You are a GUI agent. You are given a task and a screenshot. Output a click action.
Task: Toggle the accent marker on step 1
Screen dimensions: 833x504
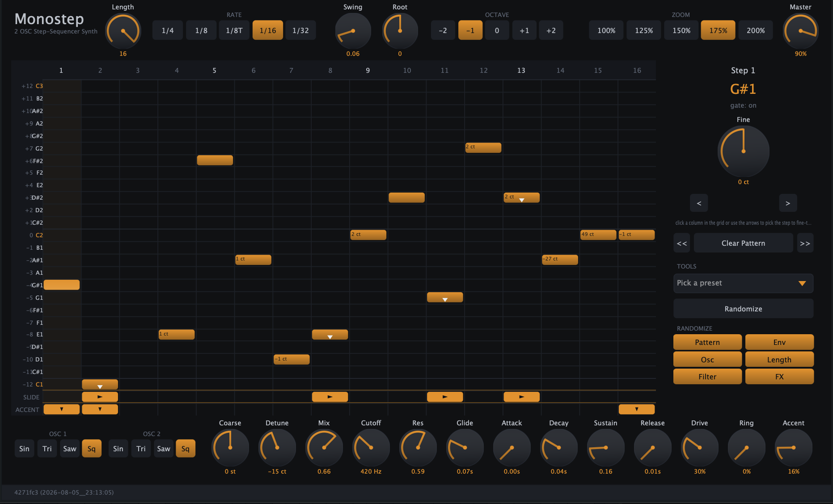(62, 409)
